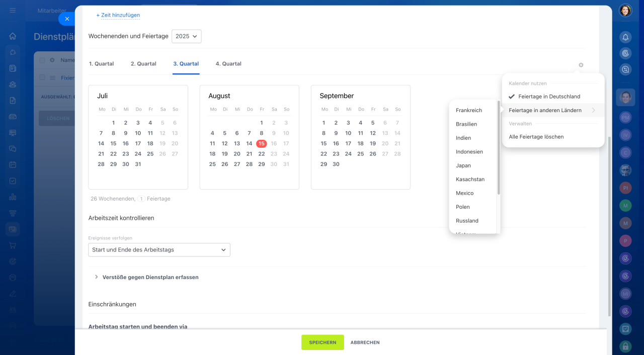Click the 26 Wochenenden text

click(112, 199)
